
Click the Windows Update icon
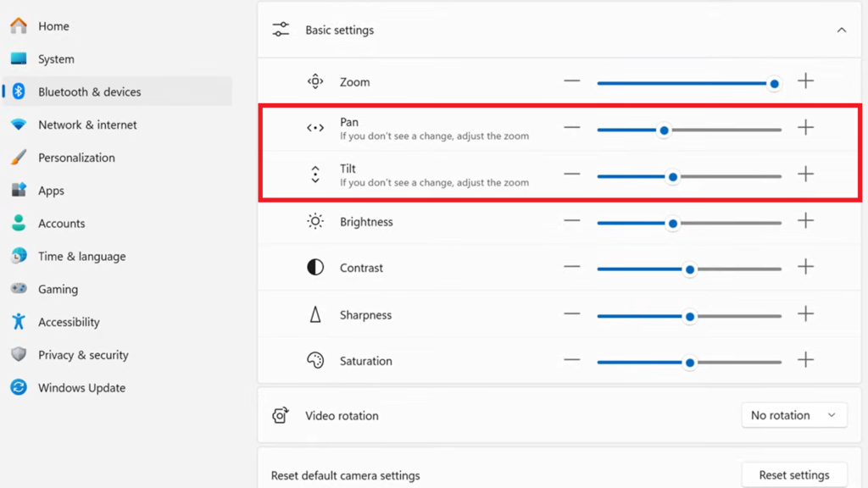19,388
